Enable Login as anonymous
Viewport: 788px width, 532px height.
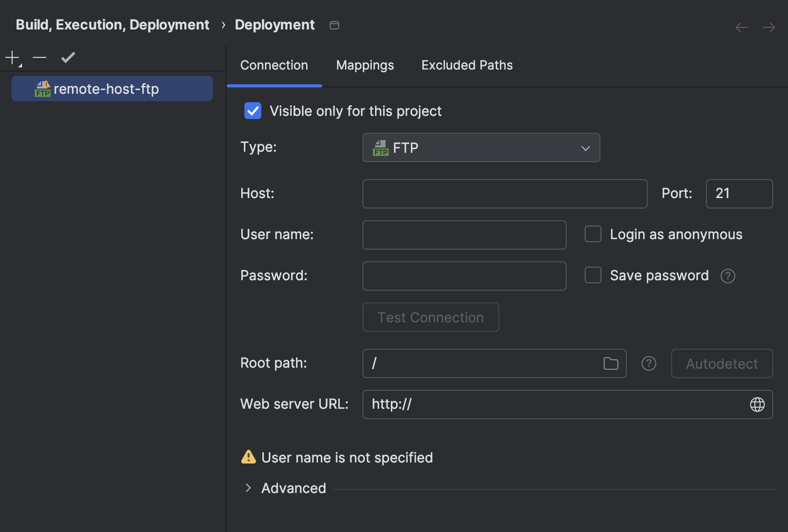[x=593, y=234]
